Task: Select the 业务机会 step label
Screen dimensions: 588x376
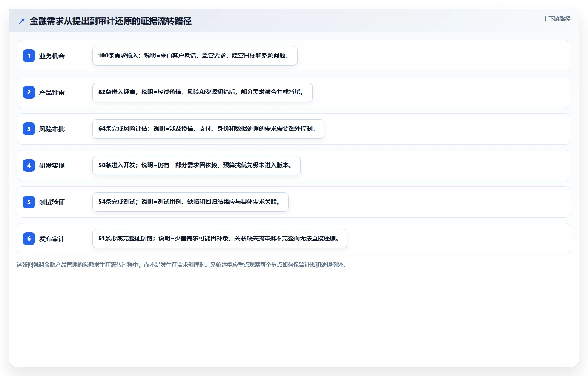Action: click(52, 56)
